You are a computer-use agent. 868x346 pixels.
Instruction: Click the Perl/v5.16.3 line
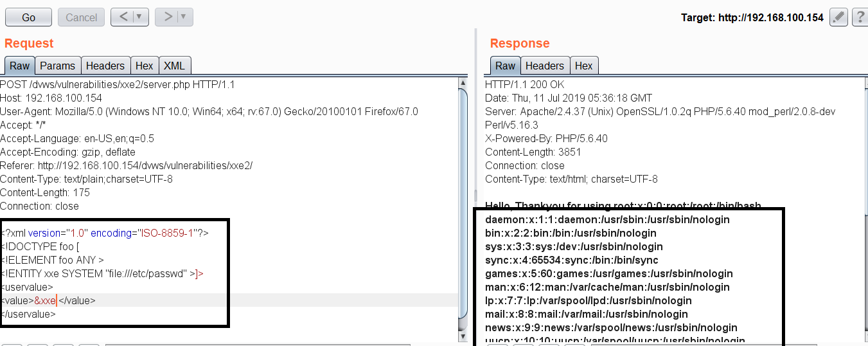pyautogui.click(x=511, y=125)
